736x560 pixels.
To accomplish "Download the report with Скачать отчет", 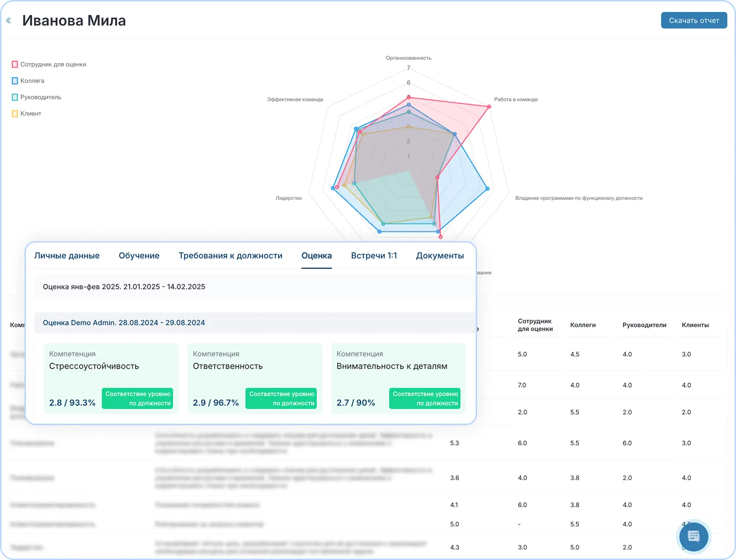I will click(x=693, y=20).
